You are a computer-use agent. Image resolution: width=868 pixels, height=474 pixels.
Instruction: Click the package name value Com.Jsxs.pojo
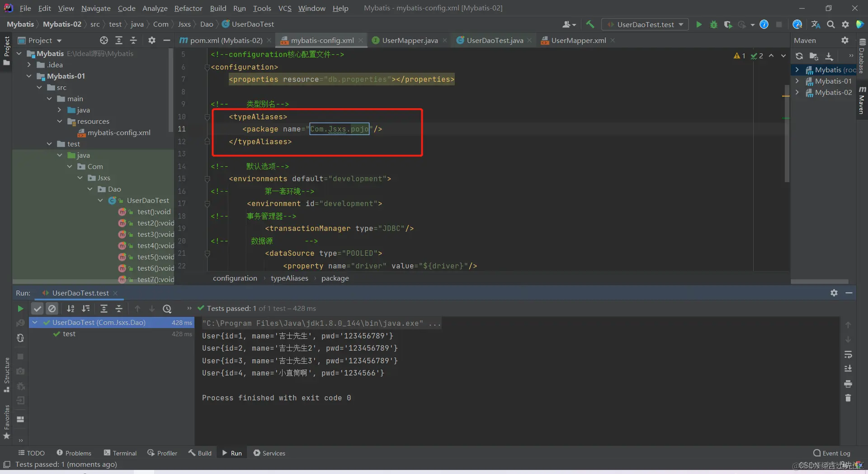(x=340, y=129)
